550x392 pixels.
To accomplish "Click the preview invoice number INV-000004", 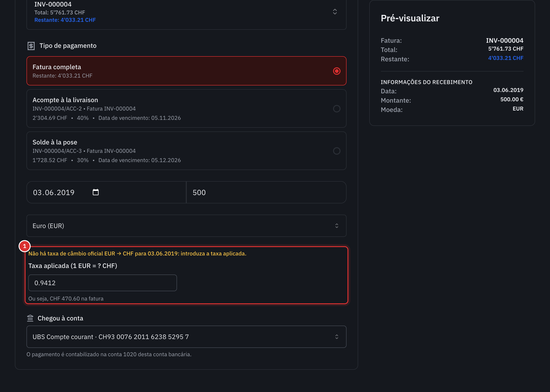I will coord(505,41).
